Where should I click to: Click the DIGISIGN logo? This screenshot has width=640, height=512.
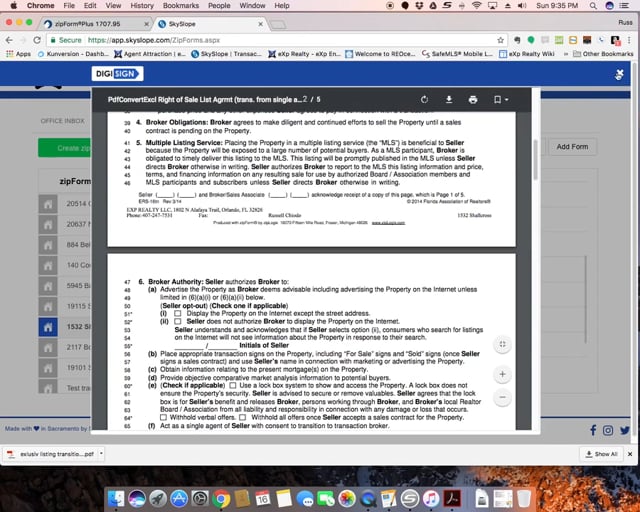(x=117, y=73)
